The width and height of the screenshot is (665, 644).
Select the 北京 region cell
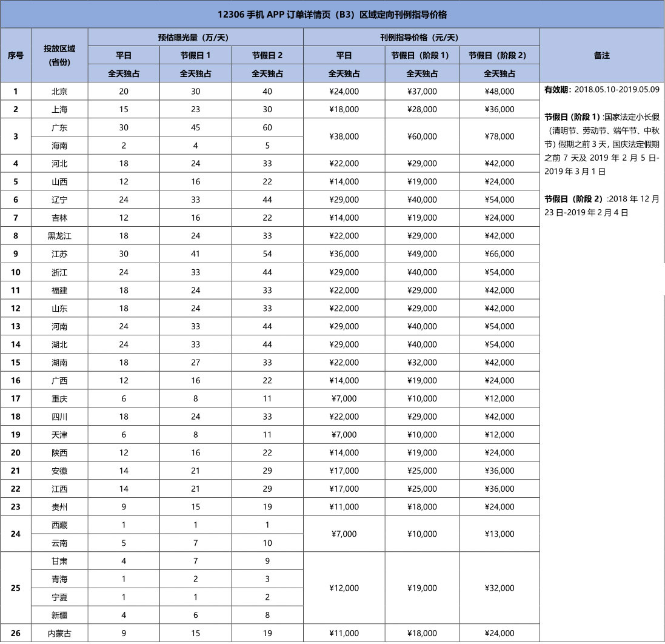point(59,91)
